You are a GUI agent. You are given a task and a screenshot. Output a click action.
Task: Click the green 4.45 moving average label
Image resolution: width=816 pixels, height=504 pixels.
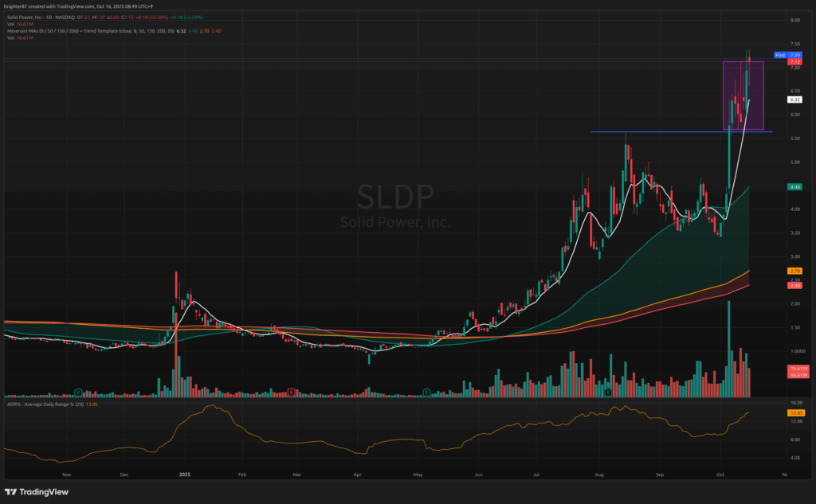(794, 186)
